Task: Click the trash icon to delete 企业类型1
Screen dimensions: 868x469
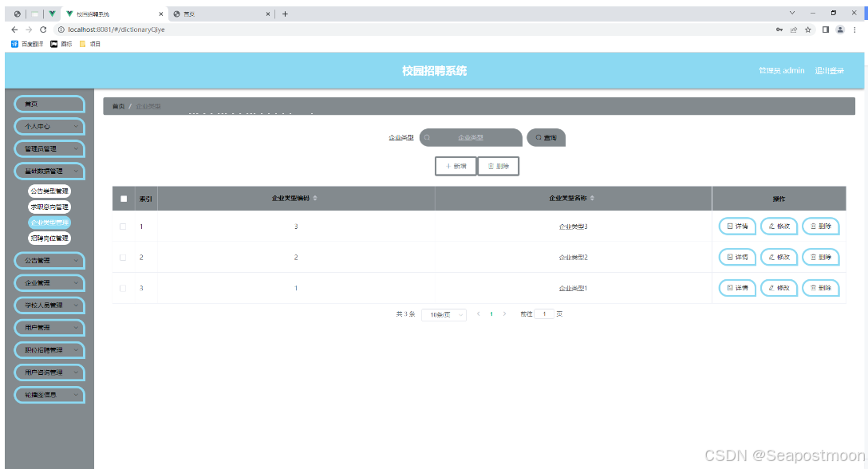Action: click(x=811, y=288)
